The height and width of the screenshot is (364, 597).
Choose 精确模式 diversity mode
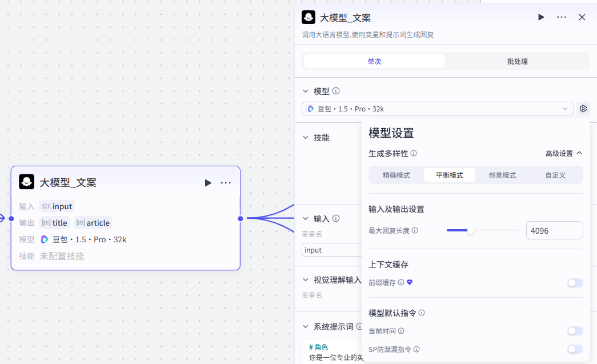(x=396, y=175)
